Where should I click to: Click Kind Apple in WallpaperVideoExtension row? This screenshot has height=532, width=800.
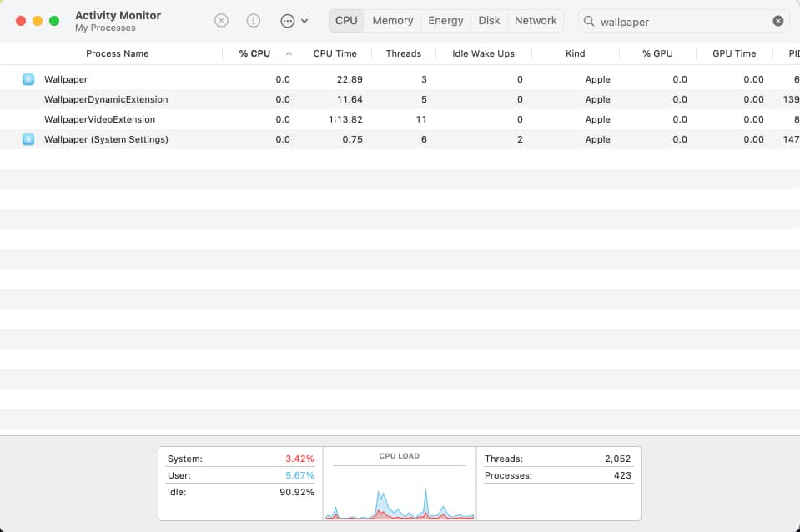597,119
